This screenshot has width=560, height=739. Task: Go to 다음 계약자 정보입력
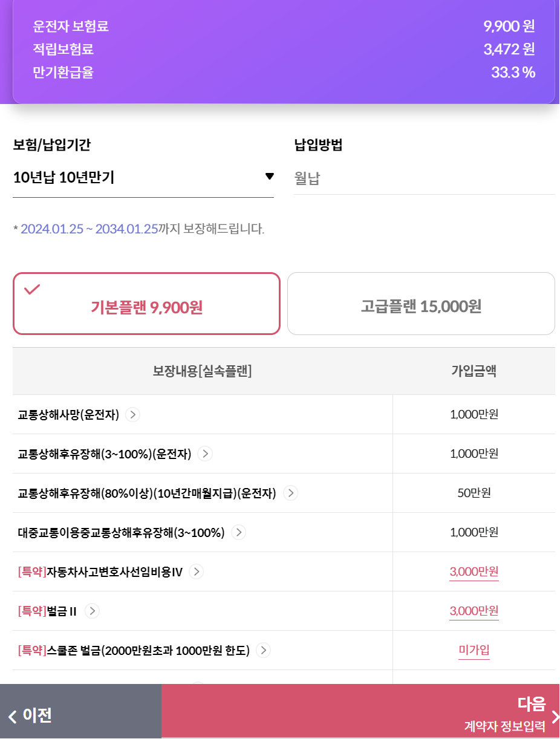coord(360,711)
